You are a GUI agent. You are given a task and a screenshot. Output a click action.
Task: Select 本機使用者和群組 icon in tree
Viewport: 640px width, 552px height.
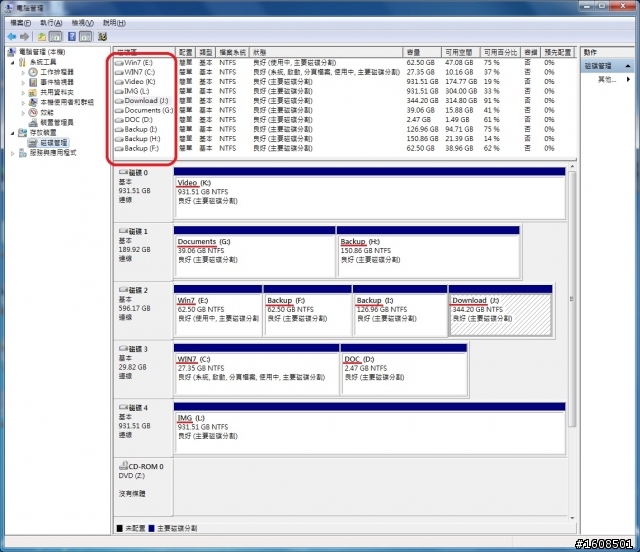coord(33,102)
